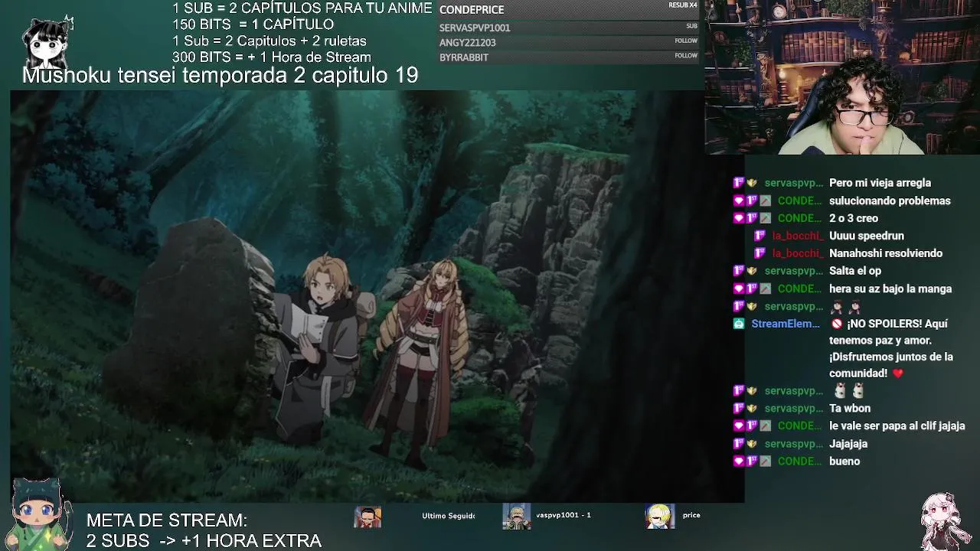Click the black-haired chibi mascot at top left
The image size is (980, 551).
click(47, 42)
